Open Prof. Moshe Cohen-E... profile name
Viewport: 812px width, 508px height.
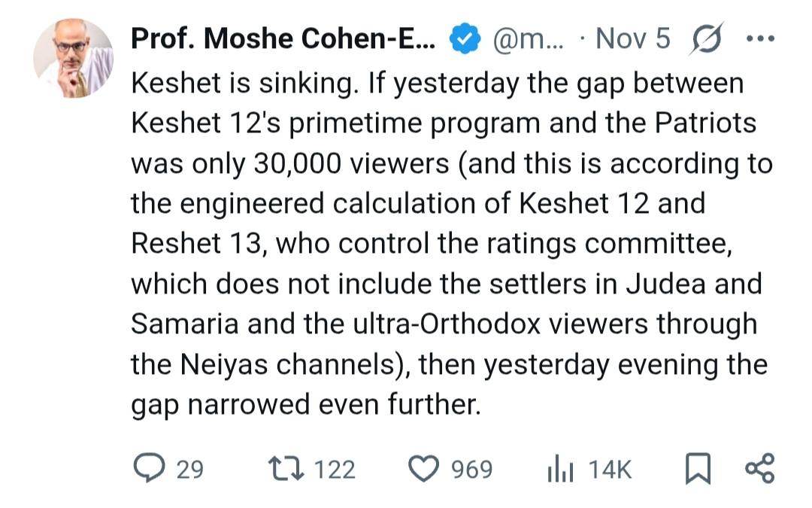pyautogui.click(x=283, y=39)
